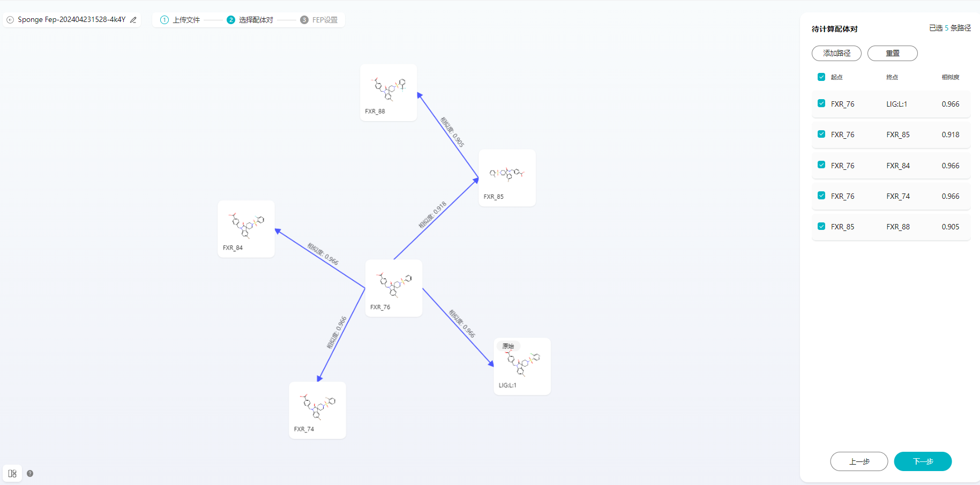This screenshot has height=485, width=980.
Task: Click the 0.905 similarity value in list
Action: (x=951, y=227)
